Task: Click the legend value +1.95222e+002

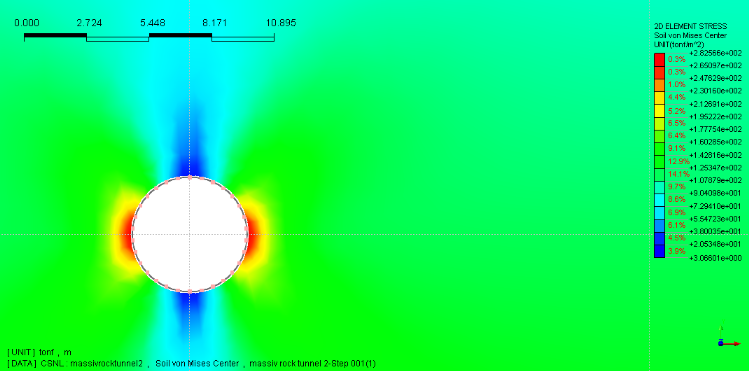Action: (x=716, y=117)
